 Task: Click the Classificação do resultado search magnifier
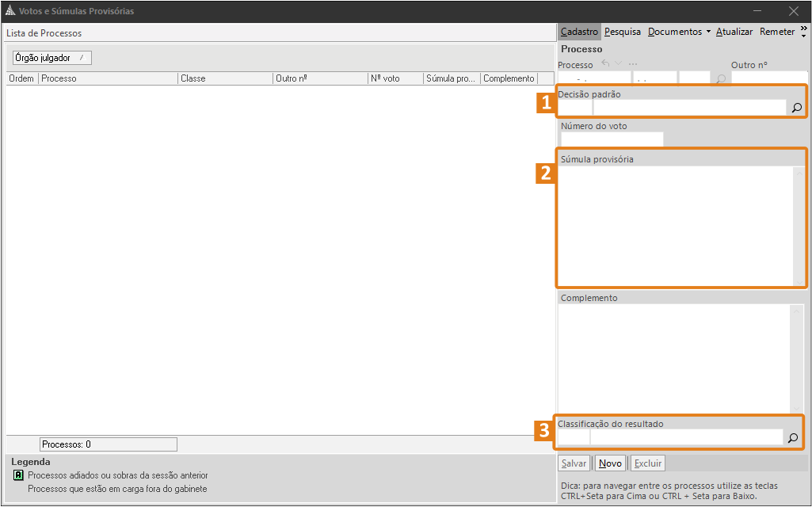[x=793, y=438]
